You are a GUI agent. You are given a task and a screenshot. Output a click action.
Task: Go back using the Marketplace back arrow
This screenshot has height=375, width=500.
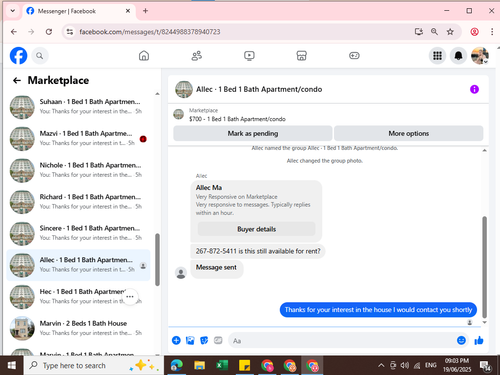coord(17,80)
